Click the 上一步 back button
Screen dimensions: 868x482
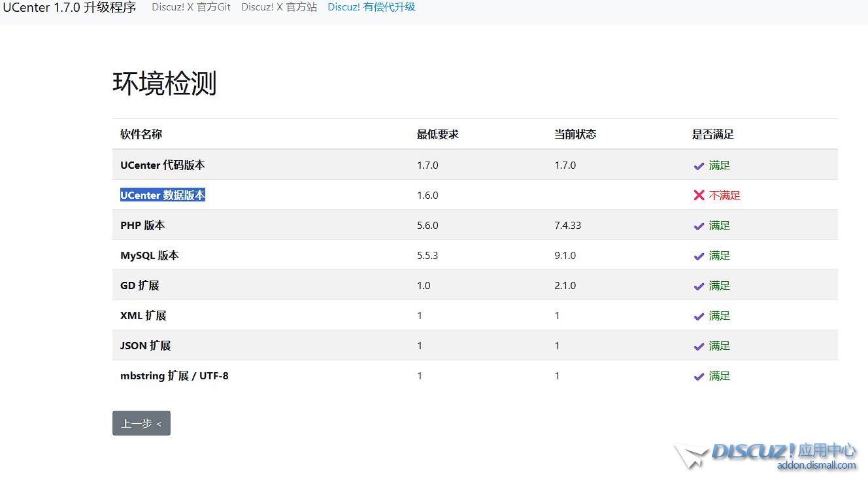[x=141, y=423]
